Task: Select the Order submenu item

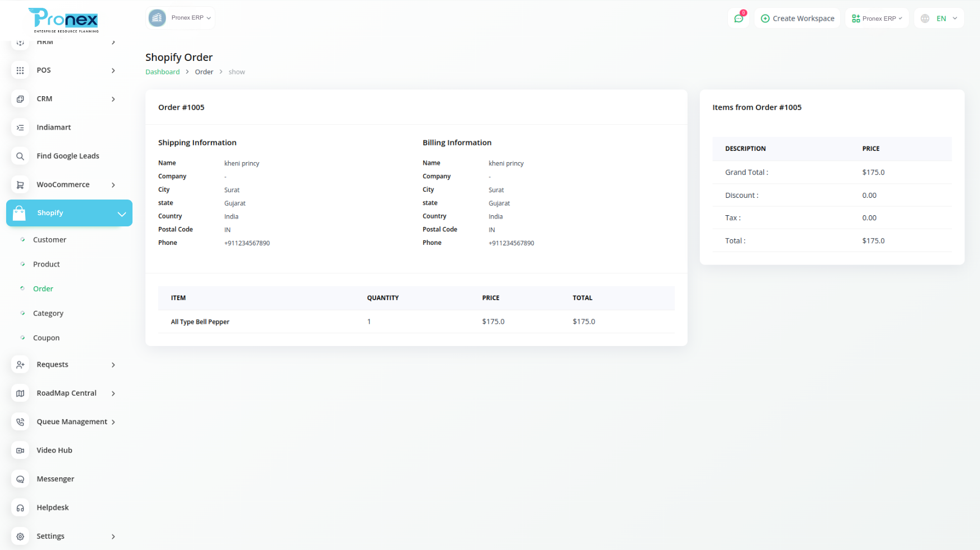Action: click(43, 289)
